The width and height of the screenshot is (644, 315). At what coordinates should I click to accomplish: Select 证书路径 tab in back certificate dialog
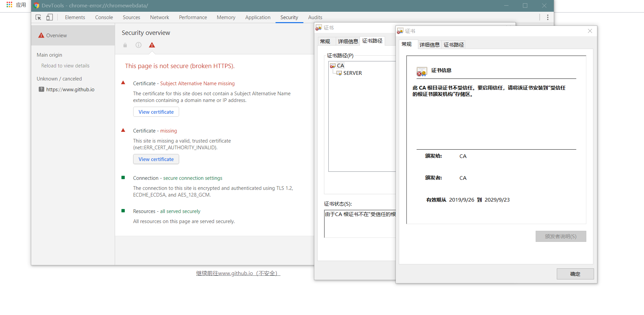(x=372, y=41)
